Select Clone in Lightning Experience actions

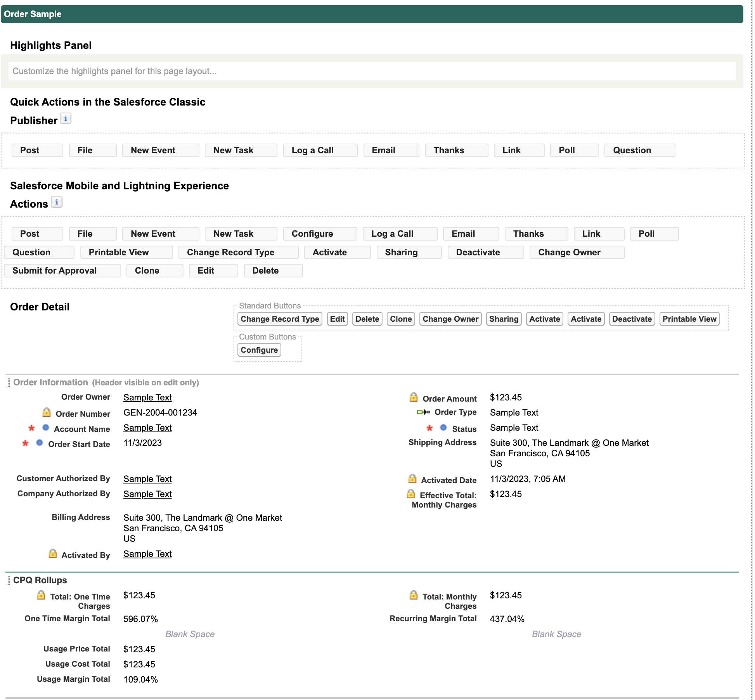click(x=155, y=271)
